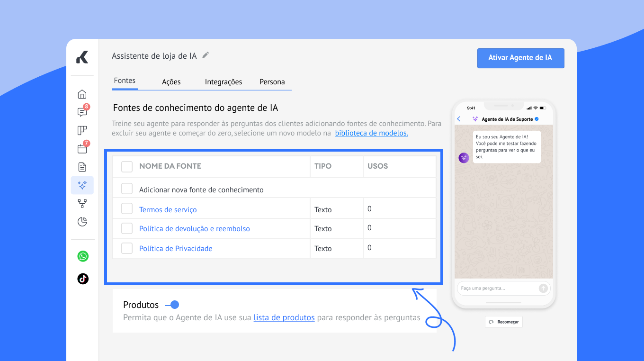Open the WhatsApp channel icon
Screen dimensions: 644x361
click(83, 256)
